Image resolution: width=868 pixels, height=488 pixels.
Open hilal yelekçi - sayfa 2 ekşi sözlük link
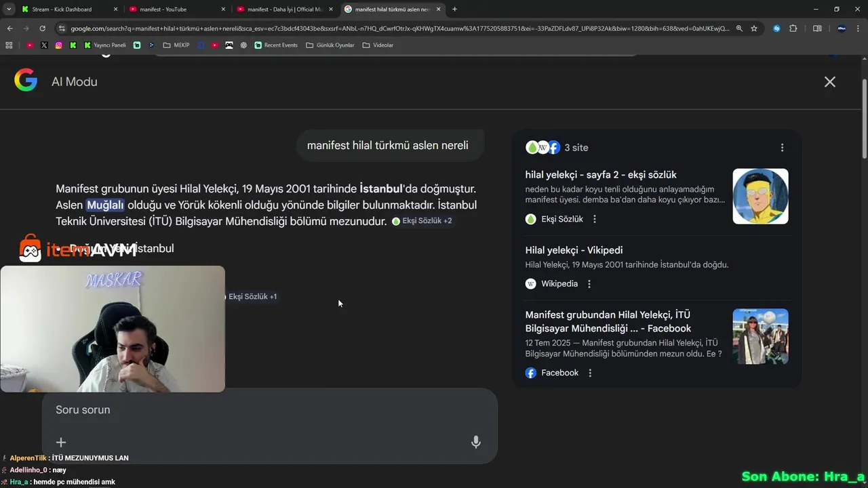pos(601,175)
